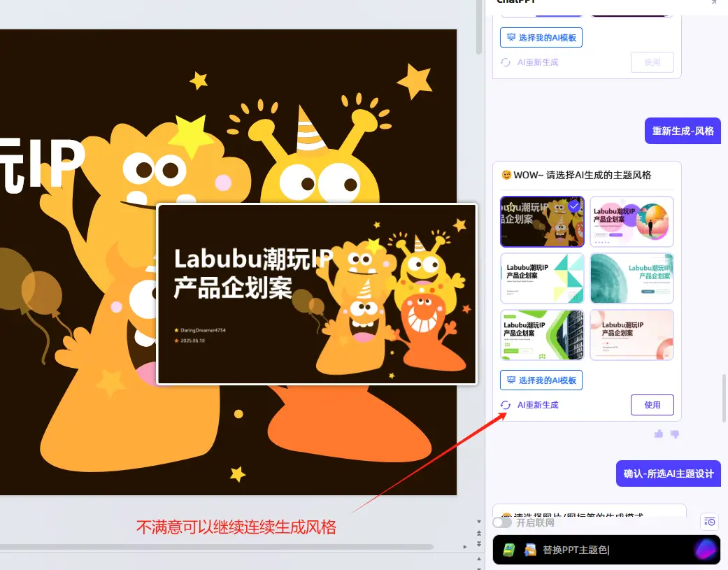Click the refresh icon beside AI重新生成 in WOW~ card
This screenshot has width=728, height=570.
[x=506, y=405]
